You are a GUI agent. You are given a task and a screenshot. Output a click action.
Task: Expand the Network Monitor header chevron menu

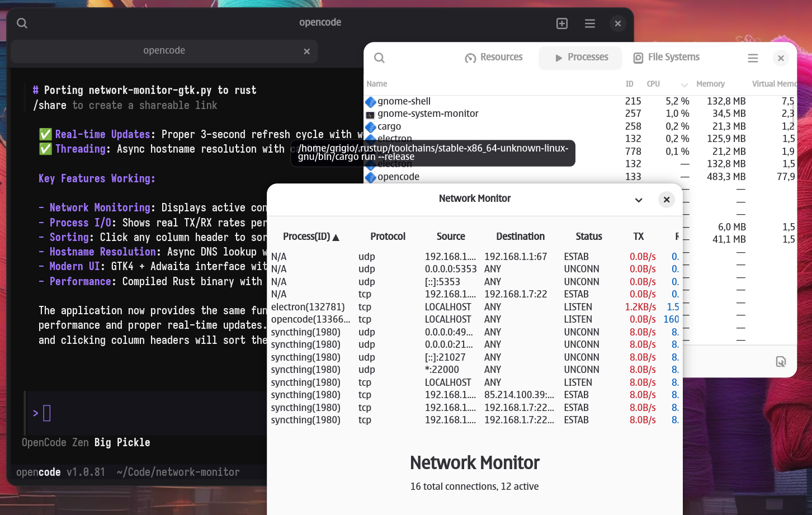pyautogui.click(x=639, y=200)
